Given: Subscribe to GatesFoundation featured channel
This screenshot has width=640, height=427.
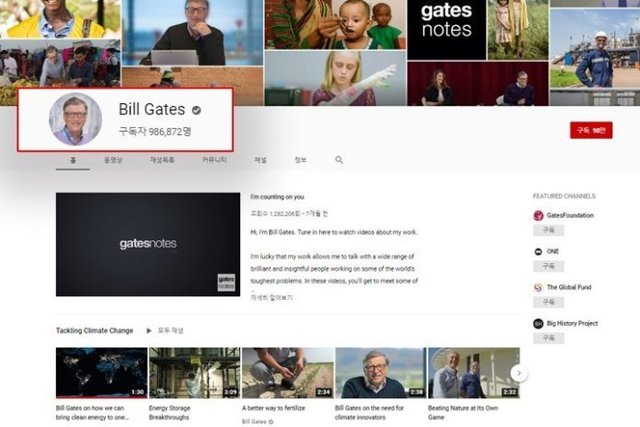Looking at the screenshot, I should point(548,231).
